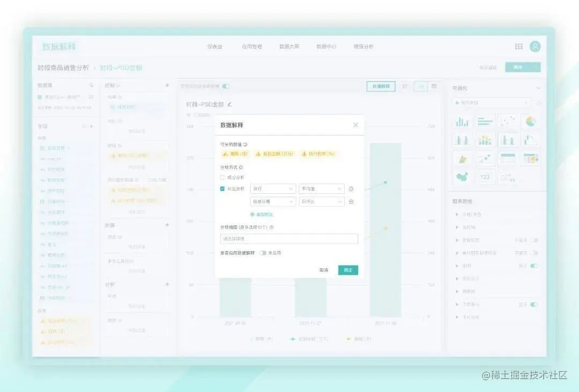
Task: Open the 仪表盘 nav tab
Action: (214, 47)
